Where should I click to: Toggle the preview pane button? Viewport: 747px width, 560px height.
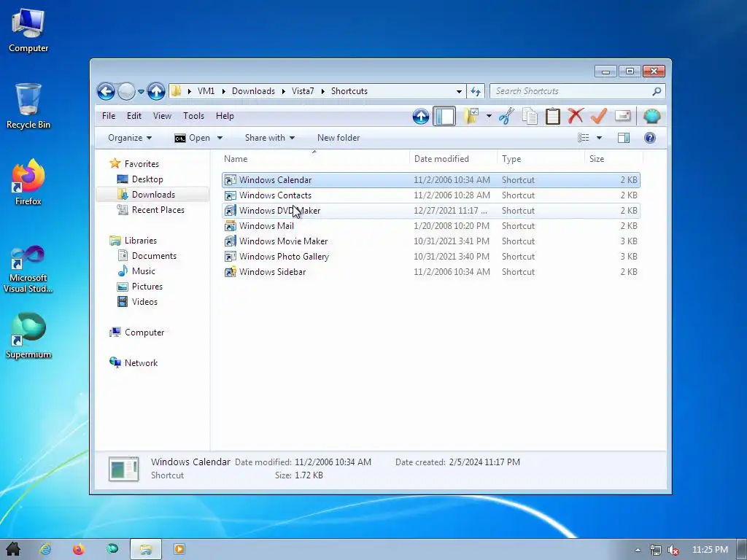click(x=624, y=138)
